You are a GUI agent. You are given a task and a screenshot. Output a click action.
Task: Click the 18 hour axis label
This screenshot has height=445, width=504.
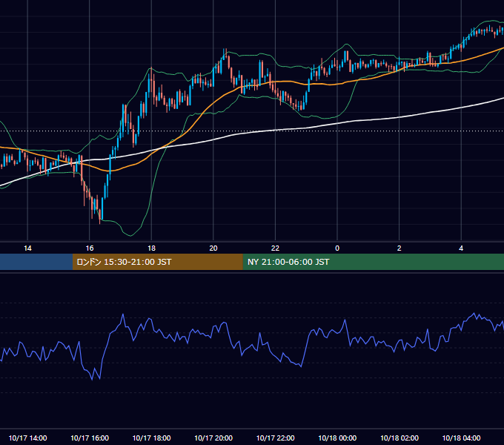(x=151, y=248)
